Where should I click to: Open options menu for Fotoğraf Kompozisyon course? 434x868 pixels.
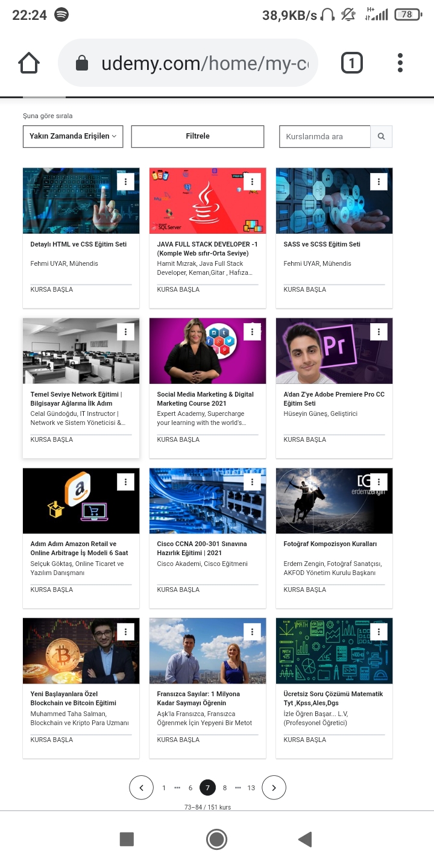[x=379, y=481]
